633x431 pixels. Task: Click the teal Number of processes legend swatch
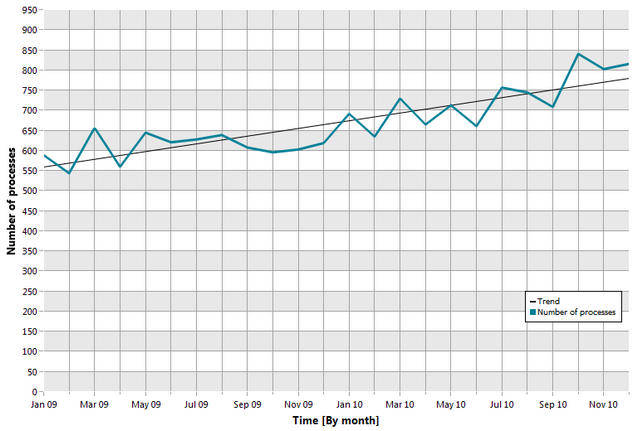[x=533, y=312]
